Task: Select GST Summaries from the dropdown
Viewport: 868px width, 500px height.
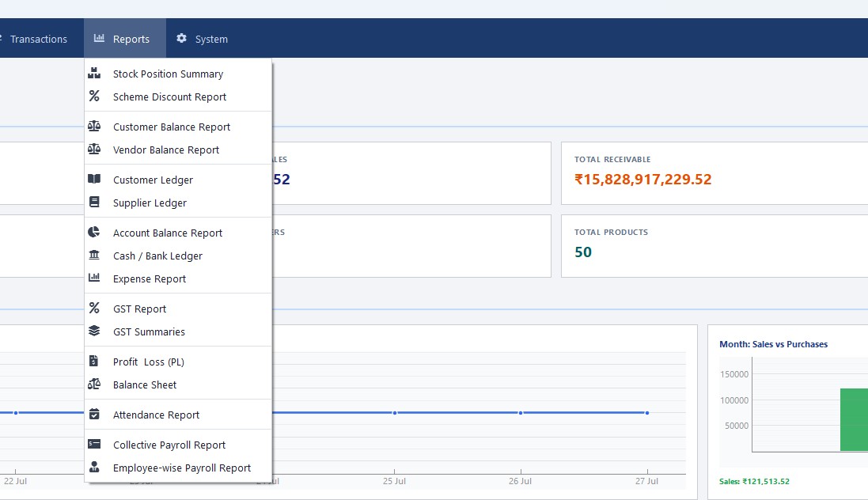Action: (x=178, y=331)
